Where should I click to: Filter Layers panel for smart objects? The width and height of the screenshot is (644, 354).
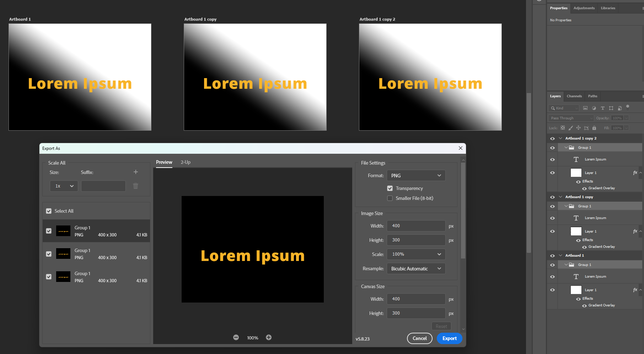620,108
